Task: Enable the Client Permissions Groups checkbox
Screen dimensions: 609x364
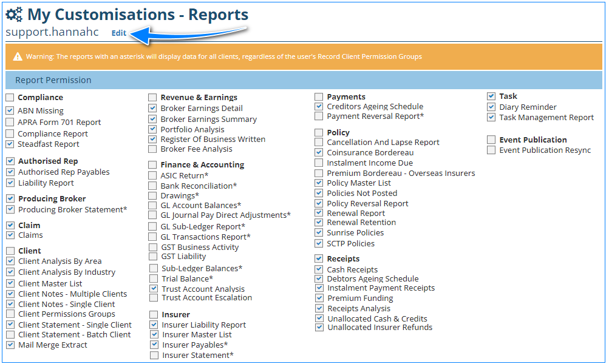Action: [x=10, y=314]
